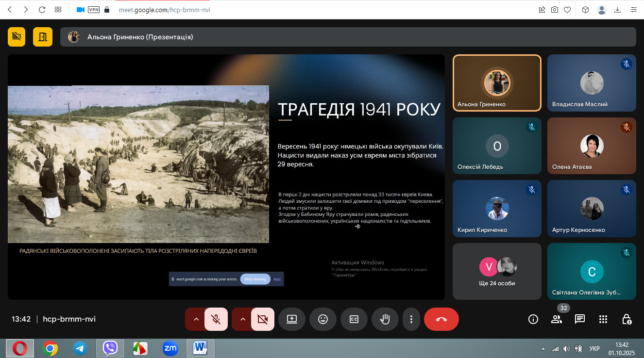Expand audio settings arrow beside microphone
Viewport: 644px width, 358px height.
point(196,319)
